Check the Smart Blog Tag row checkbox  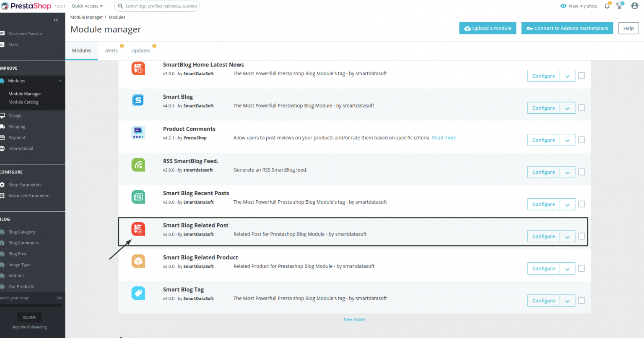pyautogui.click(x=582, y=300)
